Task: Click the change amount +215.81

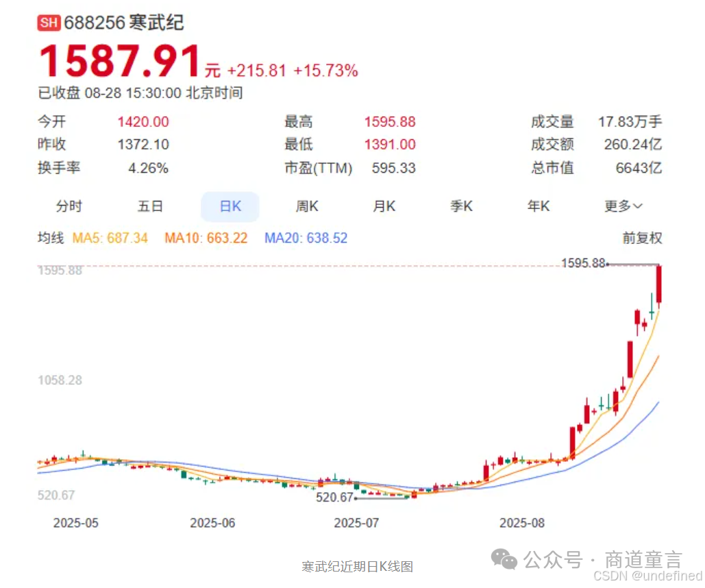Action: 257,71
